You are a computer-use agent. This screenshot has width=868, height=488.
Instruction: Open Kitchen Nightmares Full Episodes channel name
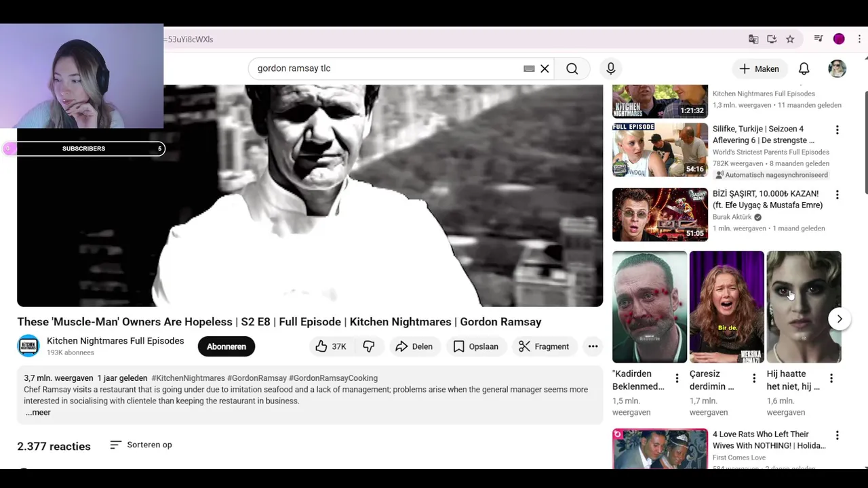click(x=115, y=341)
